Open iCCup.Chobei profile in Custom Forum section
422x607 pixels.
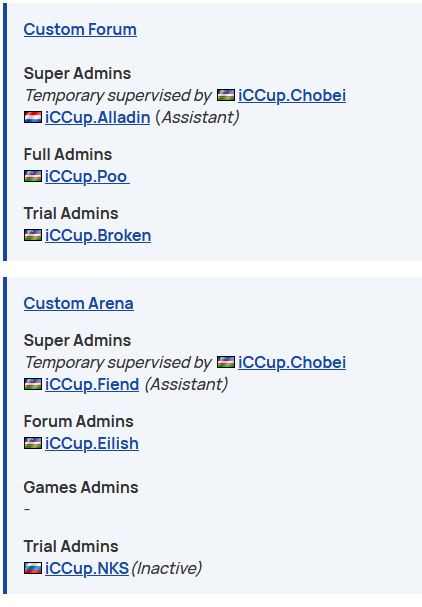(x=292, y=95)
